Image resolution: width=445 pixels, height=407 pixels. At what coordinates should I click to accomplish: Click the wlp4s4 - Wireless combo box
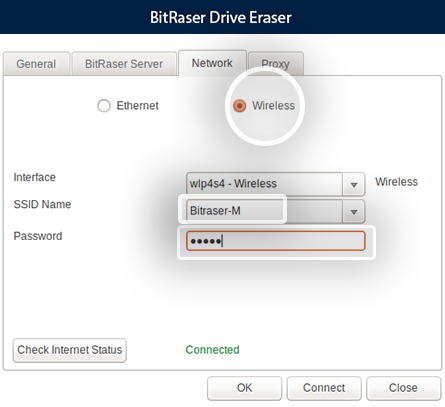point(275,184)
